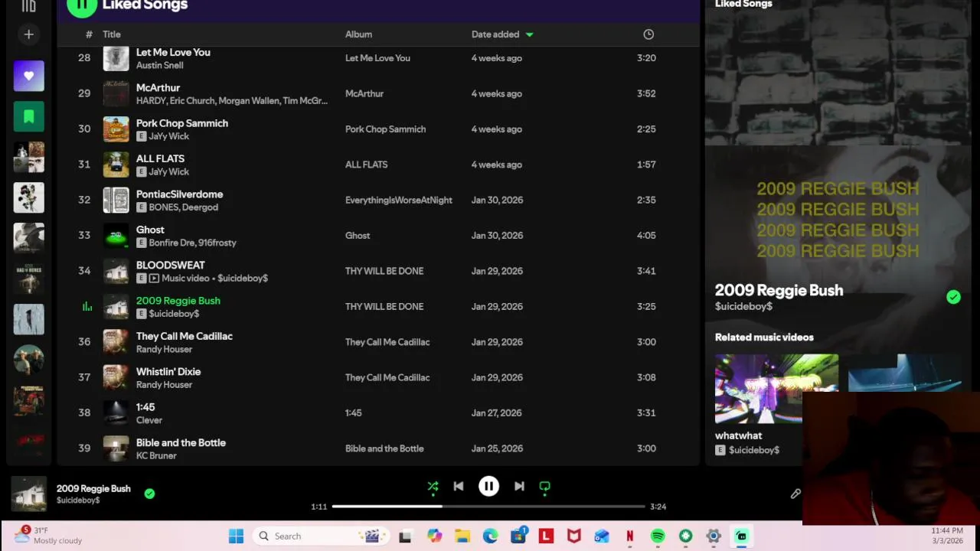Open Netflix from the taskbar
The image size is (980, 551).
629,536
